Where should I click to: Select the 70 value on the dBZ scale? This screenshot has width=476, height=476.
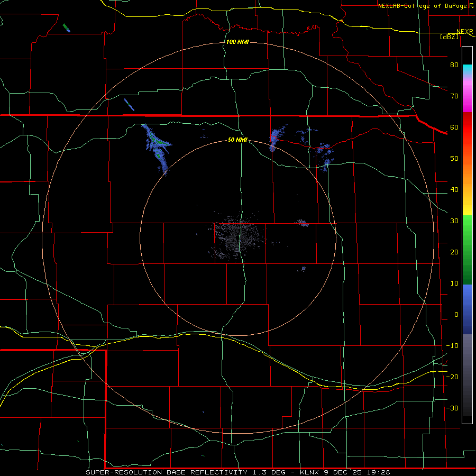(454, 96)
